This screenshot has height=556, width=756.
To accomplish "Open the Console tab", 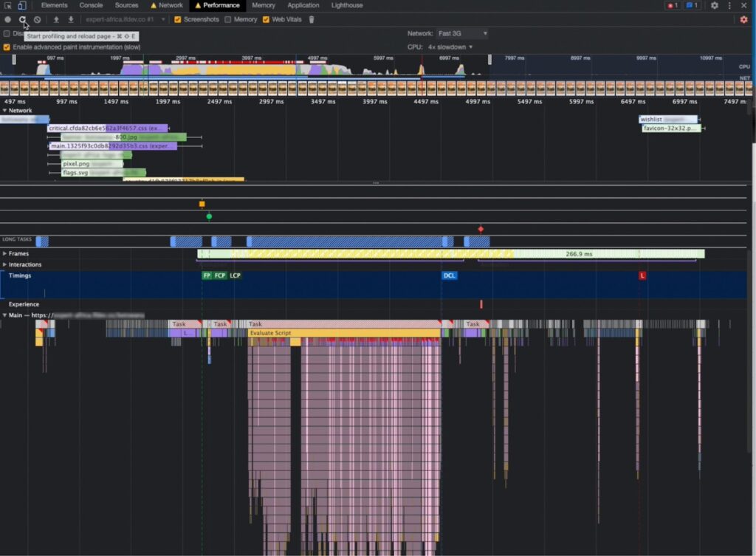I will coord(91,5).
